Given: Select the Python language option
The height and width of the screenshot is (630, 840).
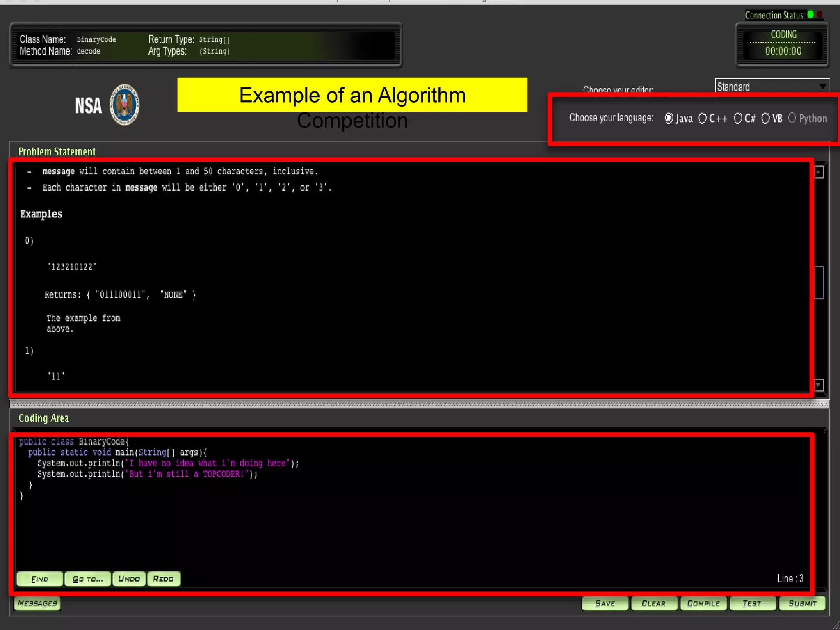Looking at the screenshot, I should pos(792,118).
